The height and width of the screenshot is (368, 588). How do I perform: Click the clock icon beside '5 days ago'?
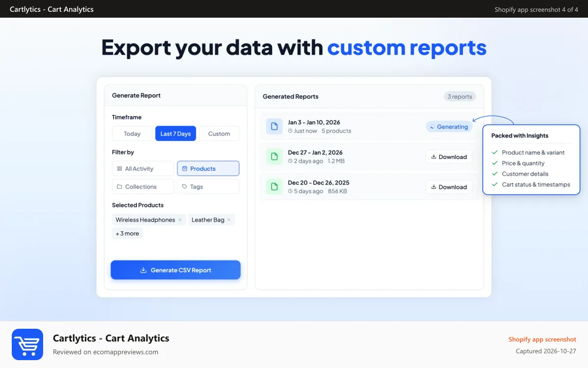coord(290,191)
